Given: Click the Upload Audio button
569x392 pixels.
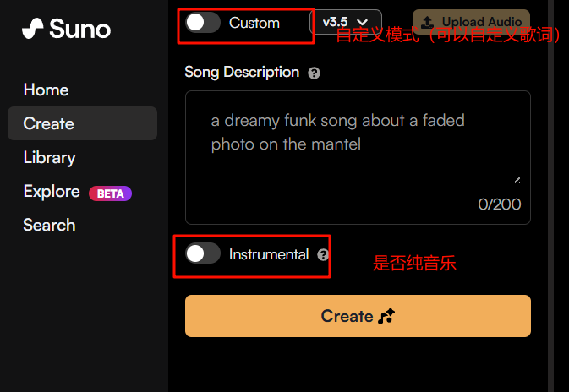Looking at the screenshot, I should 471,22.
